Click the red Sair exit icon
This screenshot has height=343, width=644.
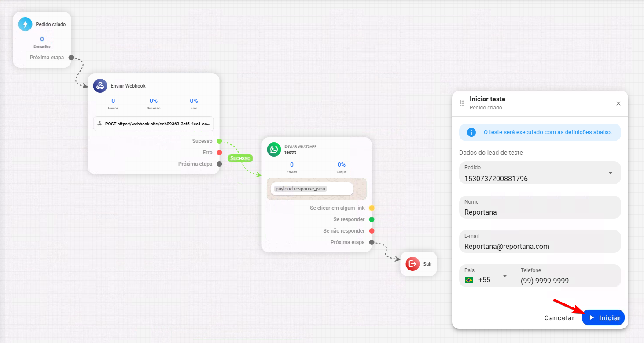click(x=412, y=264)
